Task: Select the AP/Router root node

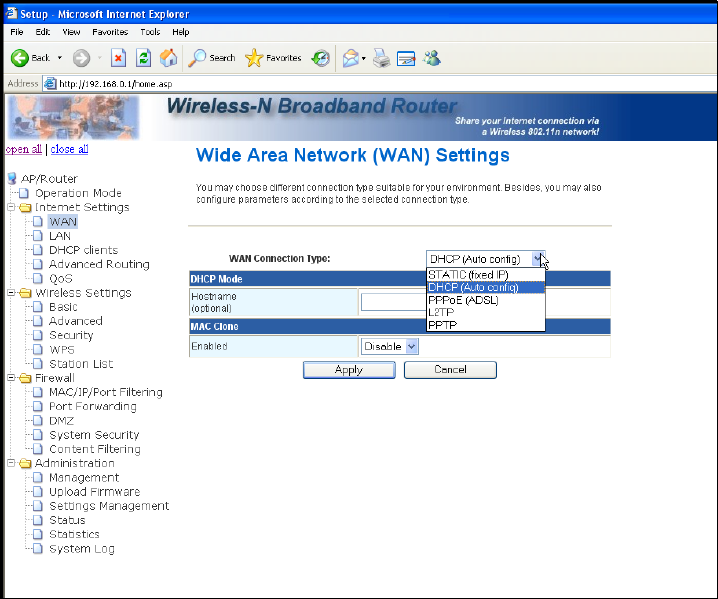Action: (49, 179)
